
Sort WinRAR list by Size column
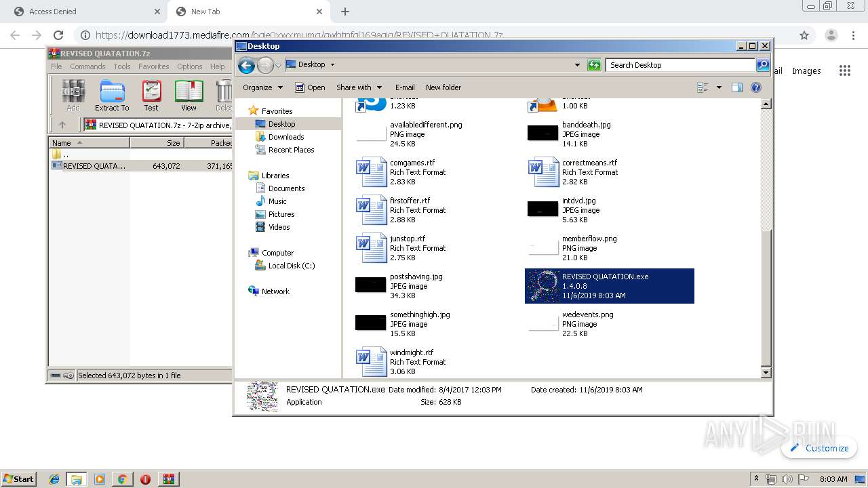(157, 143)
